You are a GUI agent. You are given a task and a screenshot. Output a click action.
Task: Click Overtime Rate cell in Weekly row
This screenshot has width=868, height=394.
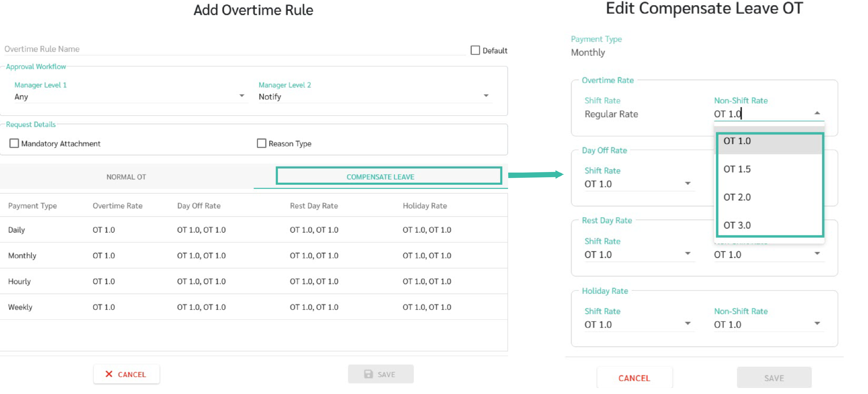[104, 307]
